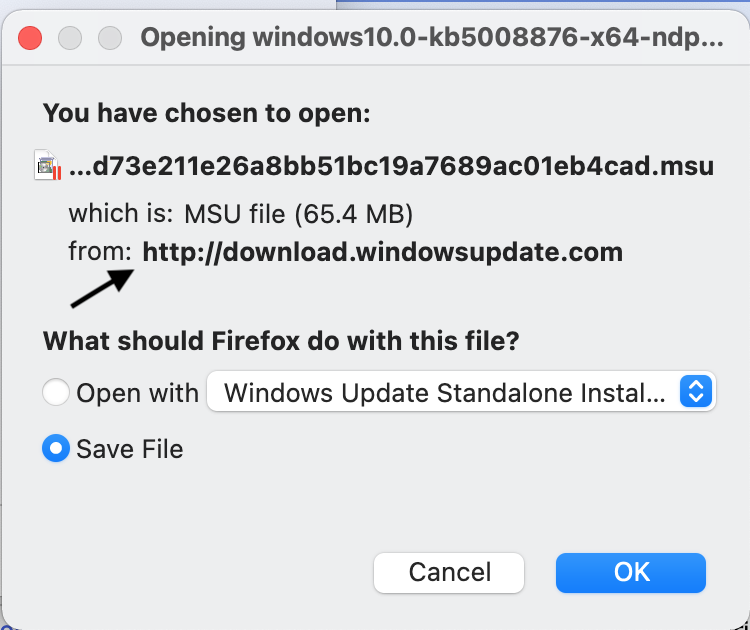Screen dimensions: 750x630
Task: Click the first gray disabled titlebar button
Action: point(70,38)
